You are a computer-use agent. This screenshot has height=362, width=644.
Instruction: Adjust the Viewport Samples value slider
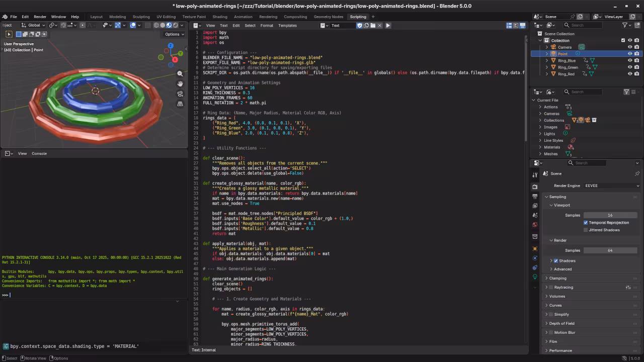coord(610,215)
